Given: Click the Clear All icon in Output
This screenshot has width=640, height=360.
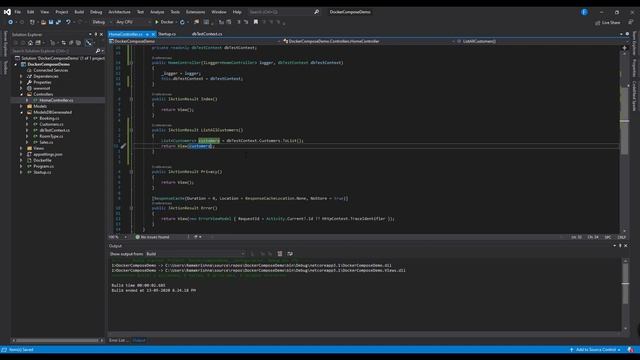Looking at the screenshot, I should (280, 254).
